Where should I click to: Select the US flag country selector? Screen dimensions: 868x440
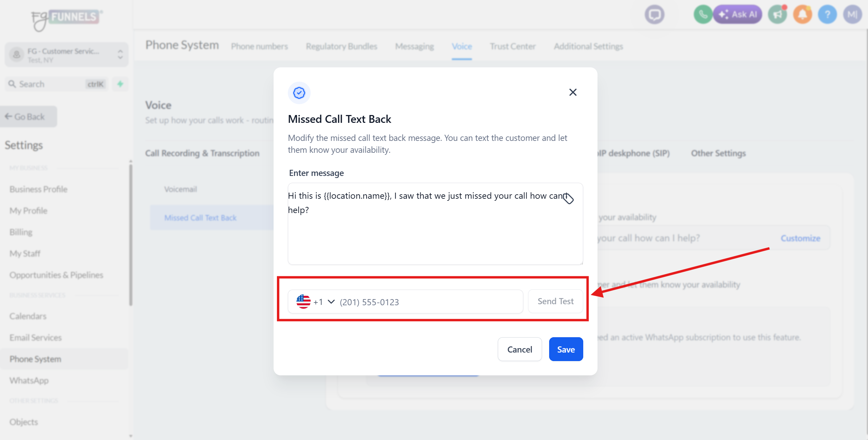coord(303,302)
